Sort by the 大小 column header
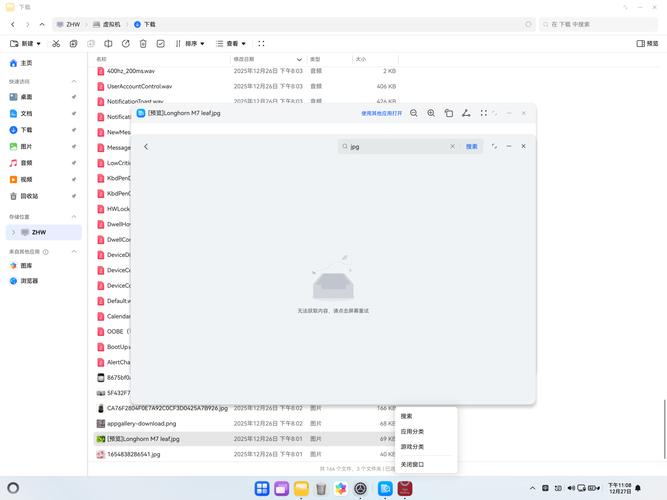This screenshot has height=500, width=667. (x=361, y=59)
